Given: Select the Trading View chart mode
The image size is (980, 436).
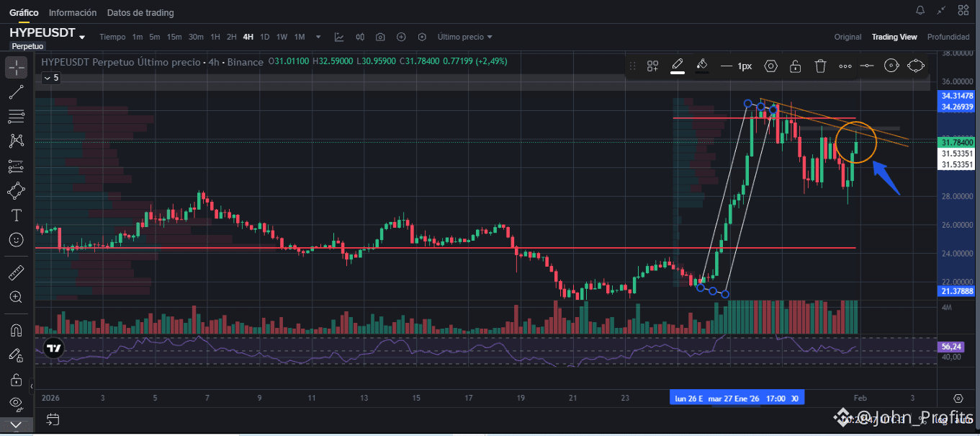Looking at the screenshot, I should [x=894, y=37].
